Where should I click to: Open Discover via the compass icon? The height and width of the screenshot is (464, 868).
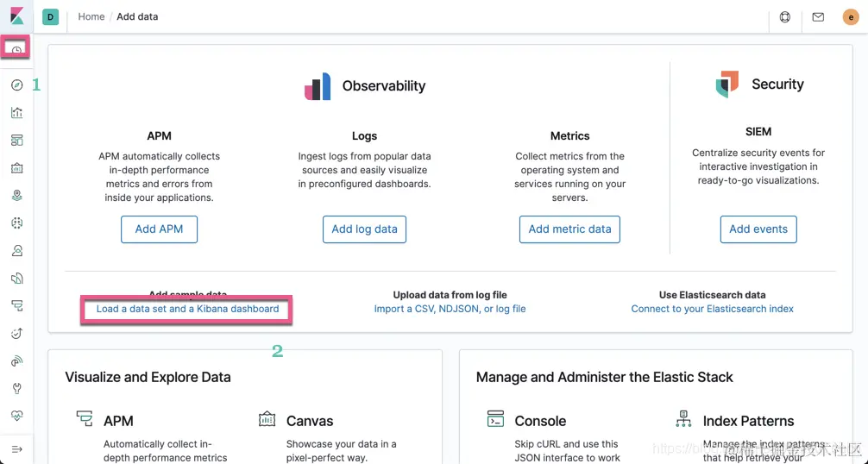(x=16, y=85)
